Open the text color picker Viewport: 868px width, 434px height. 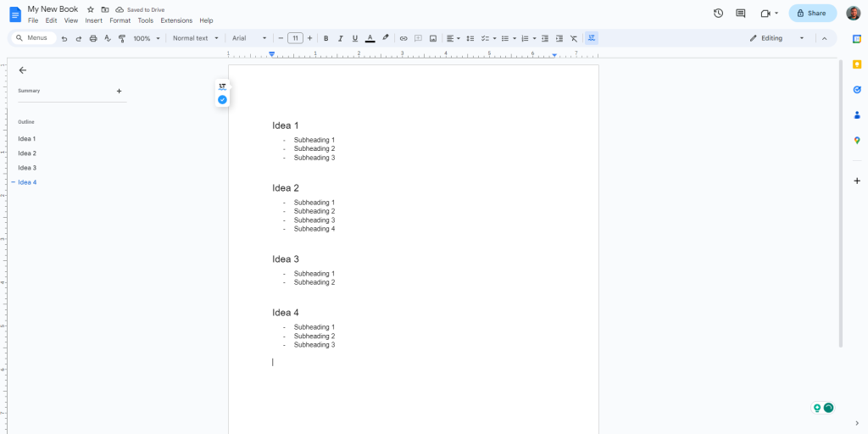click(370, 38)
